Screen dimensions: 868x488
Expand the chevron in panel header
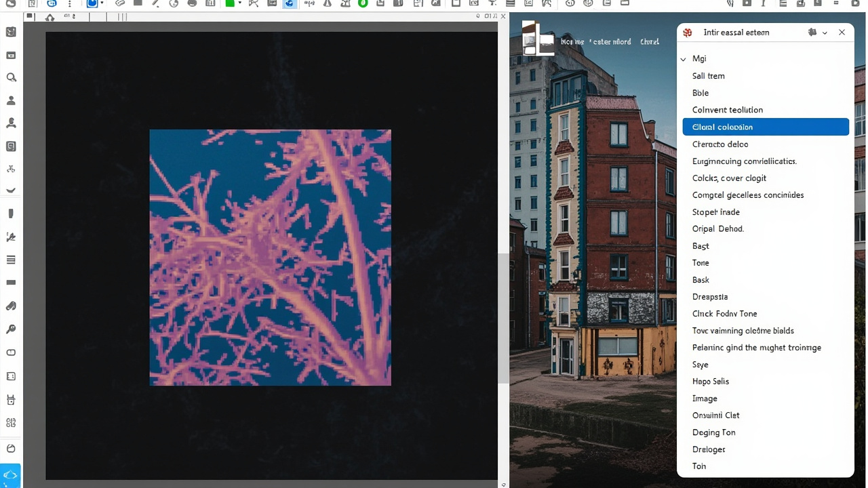825,33
